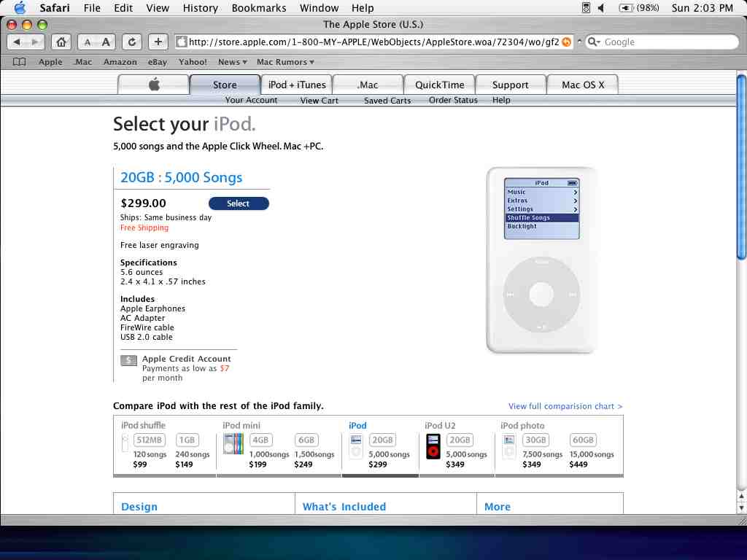Click the blue Select button for $299 iPod
747x560 pixels.
[239, 203]
